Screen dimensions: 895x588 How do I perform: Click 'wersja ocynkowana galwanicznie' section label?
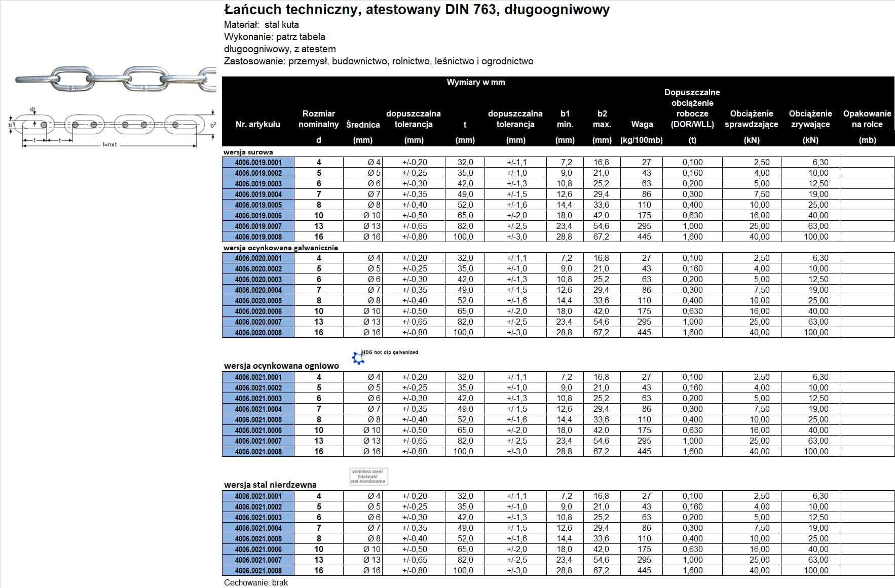[281, 248]
